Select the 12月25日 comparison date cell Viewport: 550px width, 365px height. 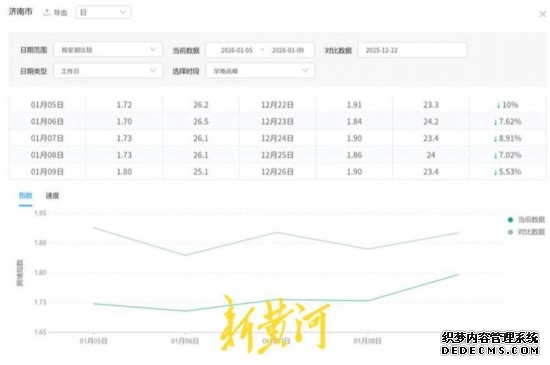click(277, 155)
